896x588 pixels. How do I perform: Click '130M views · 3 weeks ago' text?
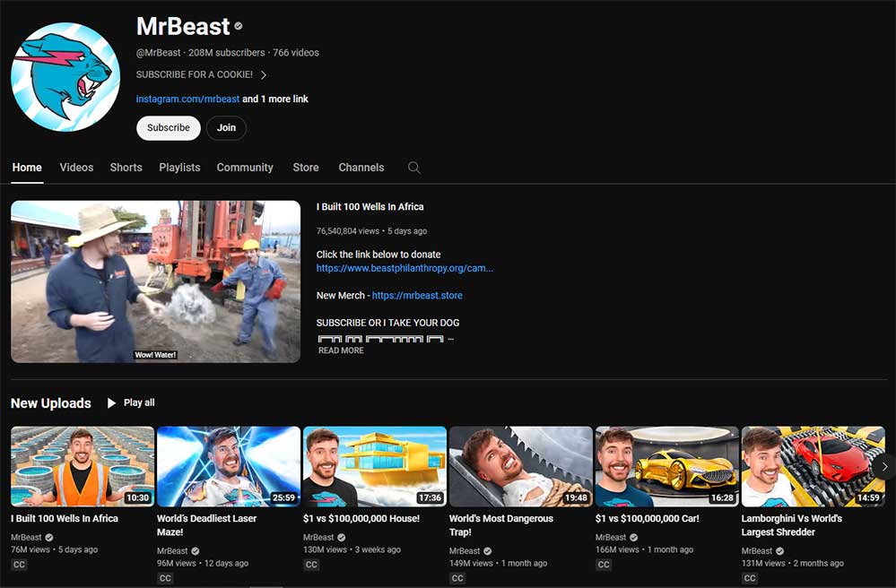click(352, 549)
